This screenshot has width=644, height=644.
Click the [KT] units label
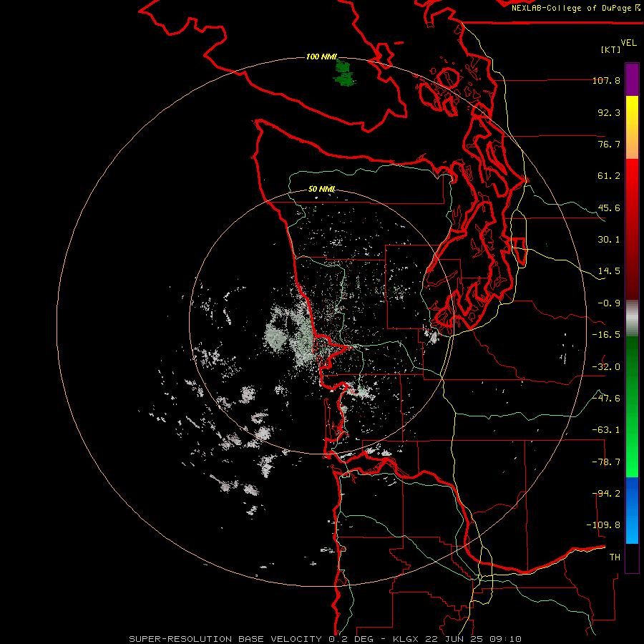pyautogui.click(x=611, y=49)
